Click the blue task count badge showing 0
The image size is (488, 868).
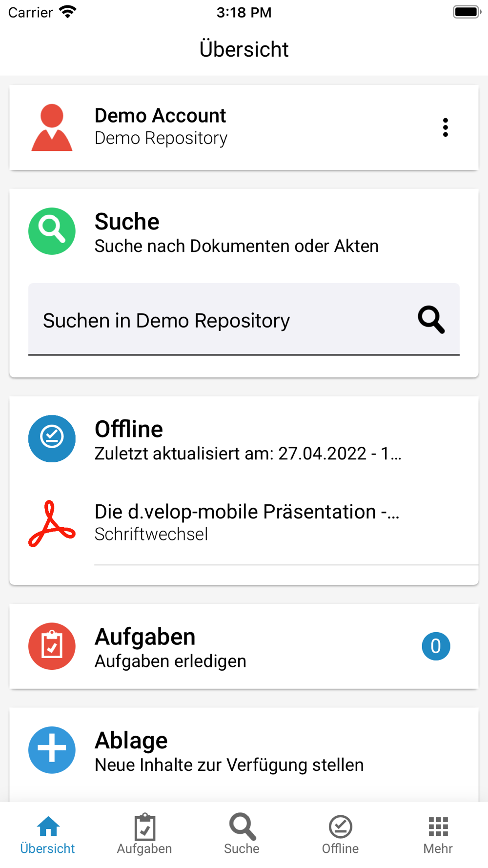436,646
